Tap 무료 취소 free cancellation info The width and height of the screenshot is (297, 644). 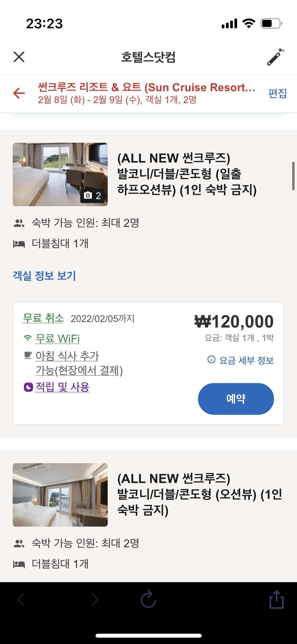click(44, 318)
